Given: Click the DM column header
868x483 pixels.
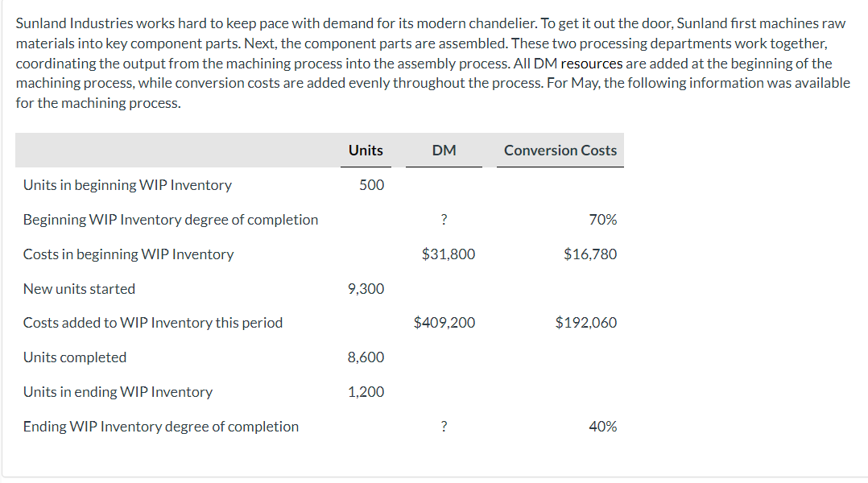Looking at the screenshot, I should [x=444, y=151].
